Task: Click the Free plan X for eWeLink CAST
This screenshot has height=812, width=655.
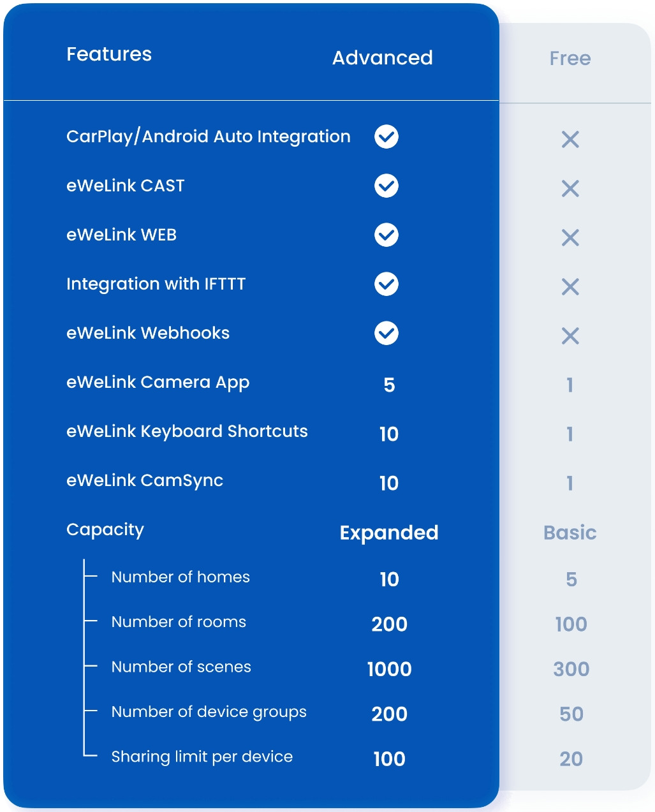Action: point(570,189)
